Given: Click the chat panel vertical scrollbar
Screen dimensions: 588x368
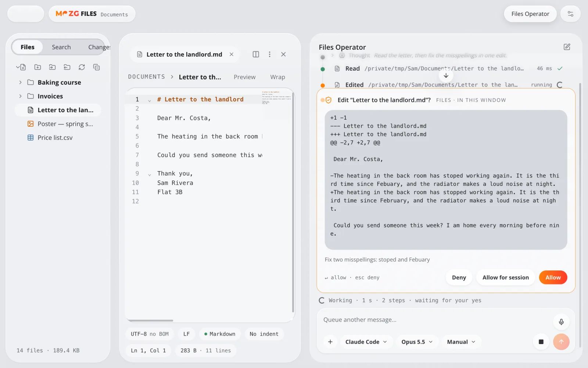Looking at the screenshot, I should pos(580,215).
